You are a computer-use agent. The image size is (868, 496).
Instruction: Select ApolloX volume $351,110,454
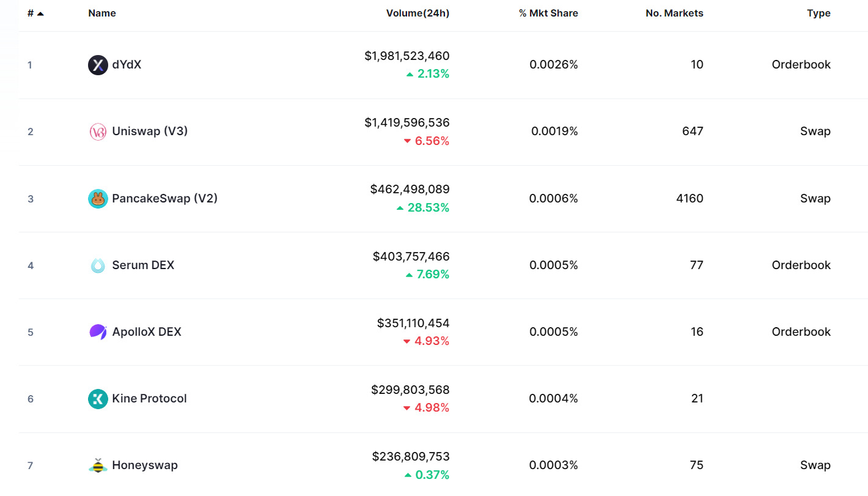[x=413, y=323]
